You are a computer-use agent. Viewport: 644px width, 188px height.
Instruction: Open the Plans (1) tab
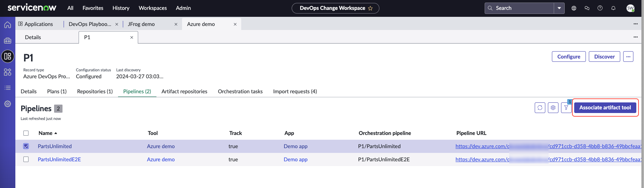57,91
